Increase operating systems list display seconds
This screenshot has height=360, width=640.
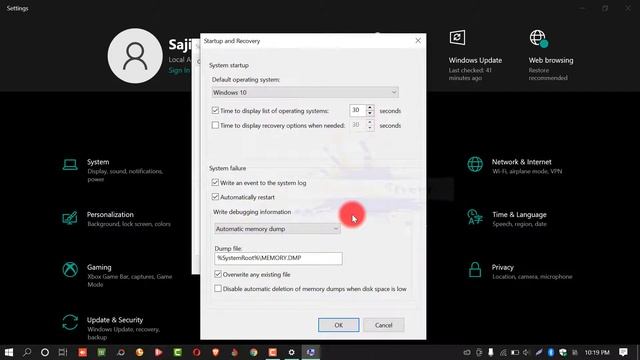tap(370, 107)
